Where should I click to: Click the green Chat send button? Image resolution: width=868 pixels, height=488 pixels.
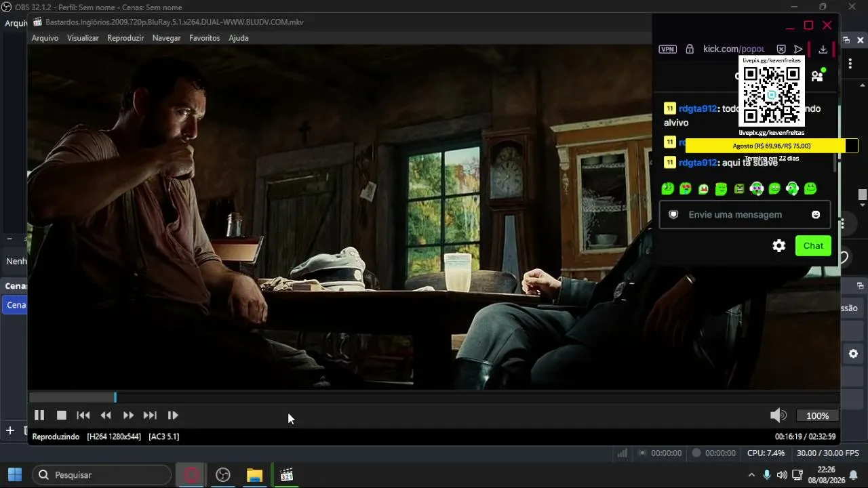point(813,245)
